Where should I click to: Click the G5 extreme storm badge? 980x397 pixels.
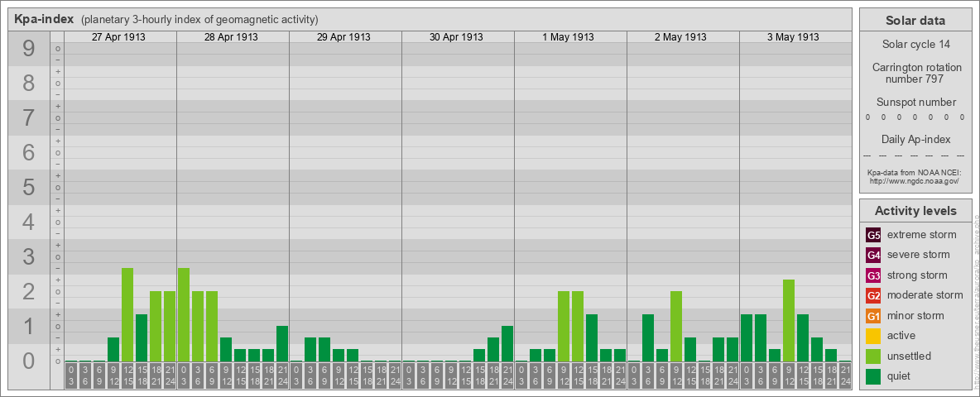coord(873,236)
